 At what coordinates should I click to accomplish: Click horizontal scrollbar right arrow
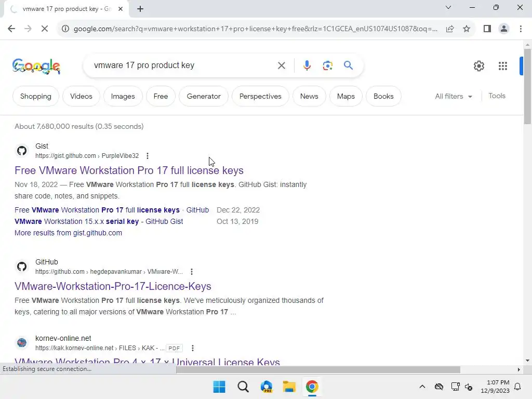[518, 369]
